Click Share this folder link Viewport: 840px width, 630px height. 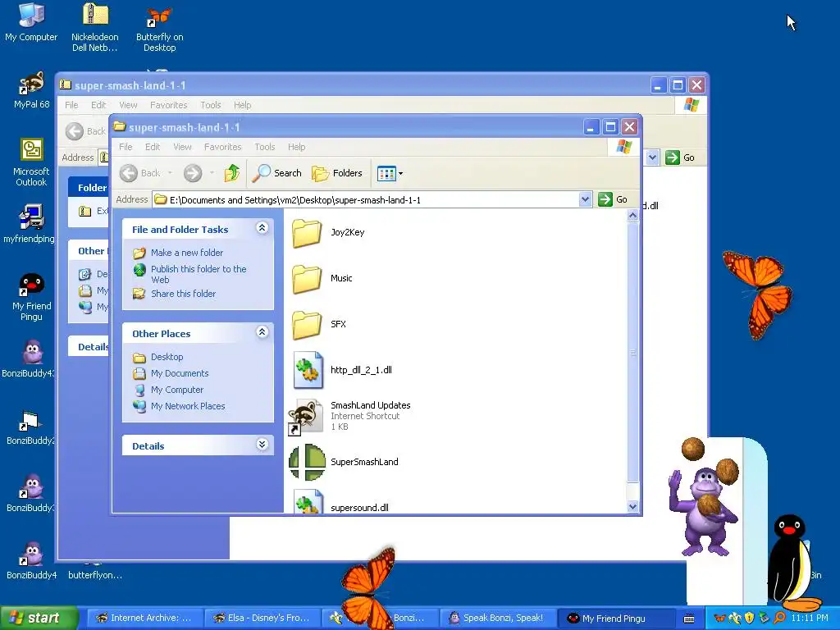tap(183, 294)
